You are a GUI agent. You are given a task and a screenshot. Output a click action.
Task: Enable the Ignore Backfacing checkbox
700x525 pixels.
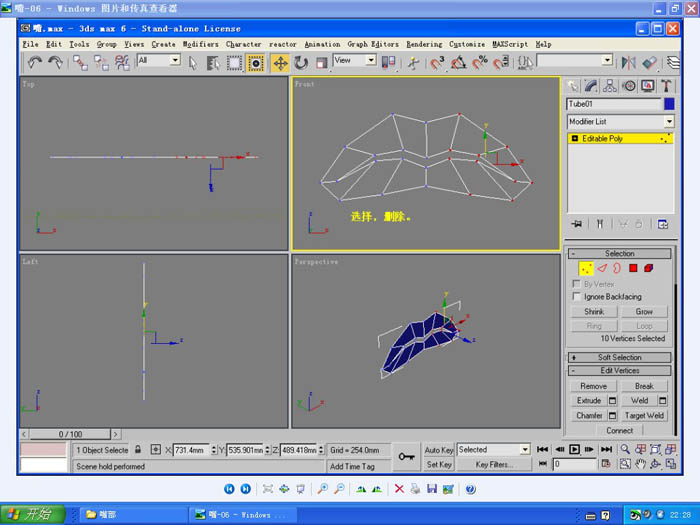[575, 297]
